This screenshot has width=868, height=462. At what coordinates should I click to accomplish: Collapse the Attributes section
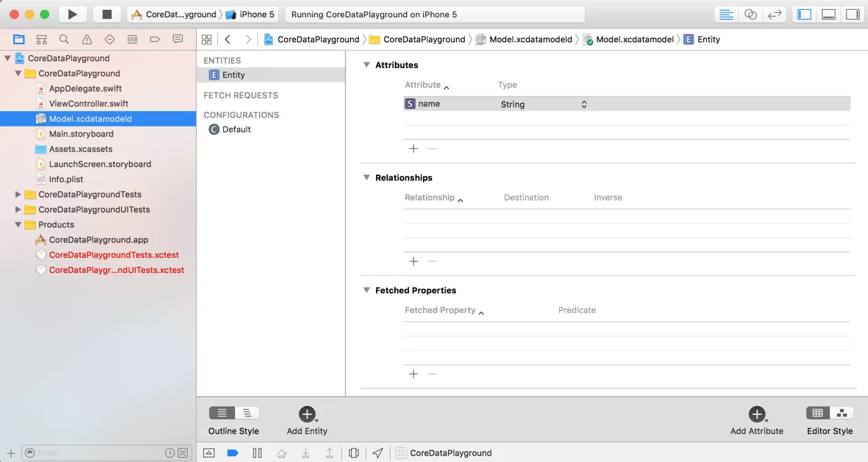point(366,65)
